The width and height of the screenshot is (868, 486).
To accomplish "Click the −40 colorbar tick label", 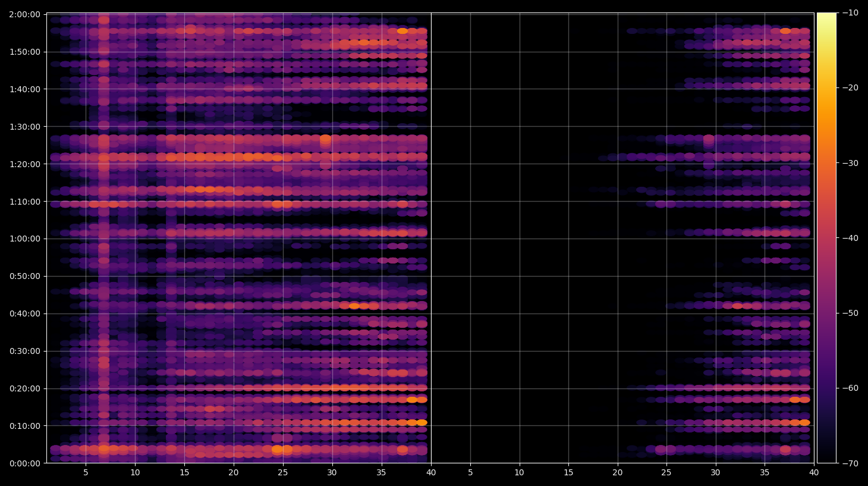I will tap(850, 238).
